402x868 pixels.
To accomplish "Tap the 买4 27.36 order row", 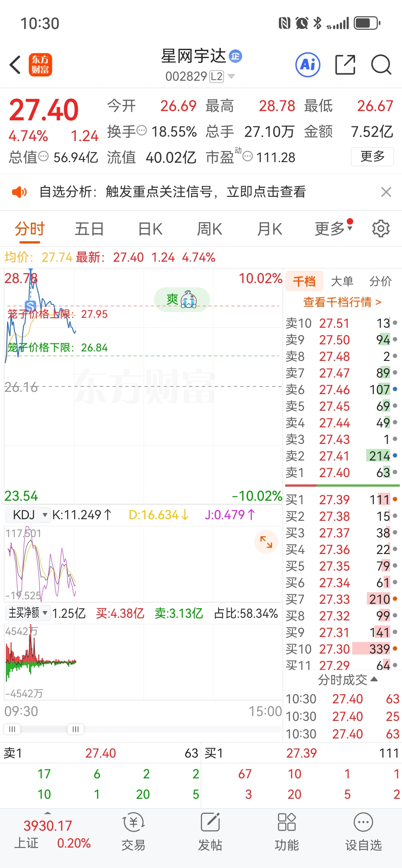I will pyautogui.click(x=342, y=549).
